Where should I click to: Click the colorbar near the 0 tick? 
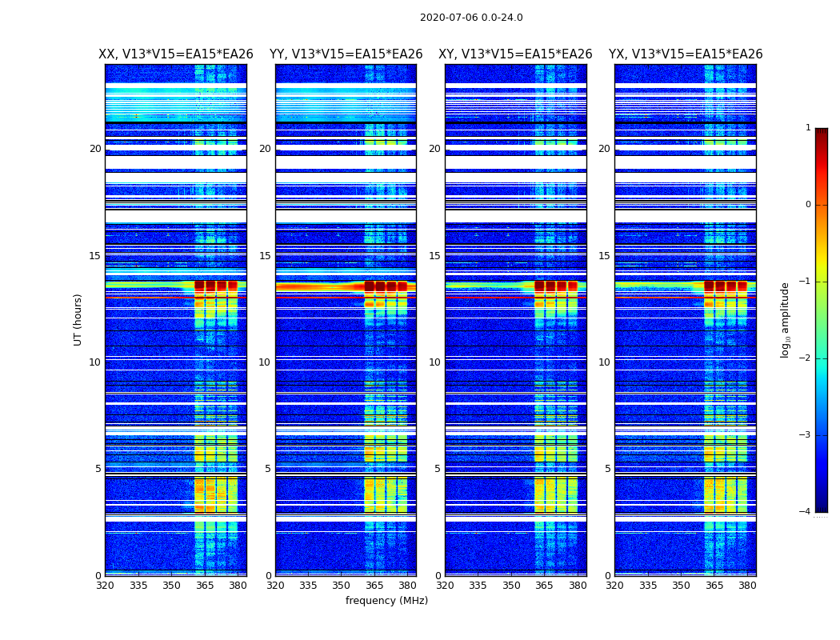point(822,205)
